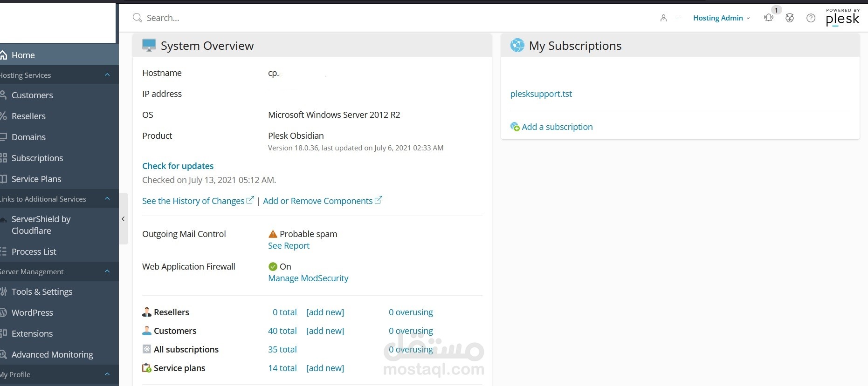Click the All subscriptions icon
Viewport: 868px width, 386px height.
[x=147, y=349]
